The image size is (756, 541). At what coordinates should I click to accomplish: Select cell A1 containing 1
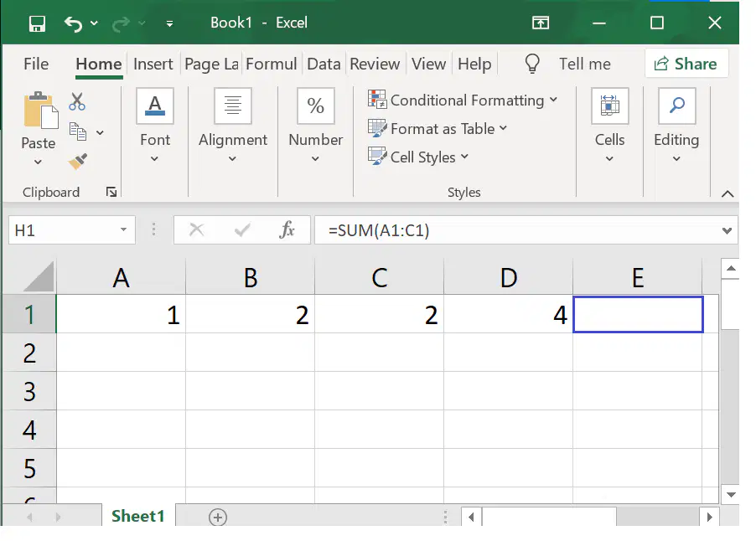(x=121, y=315)
